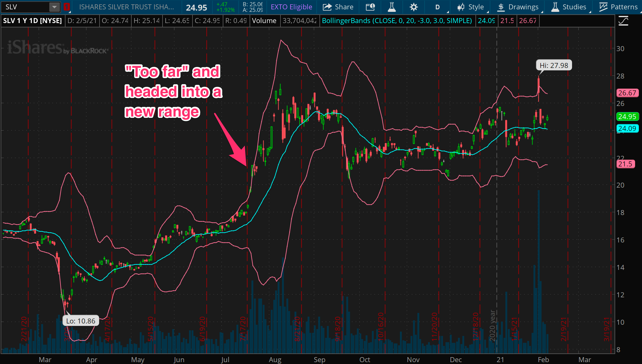Click the O: 24.74 open value
Screen dimensions: 642x364
115,21
